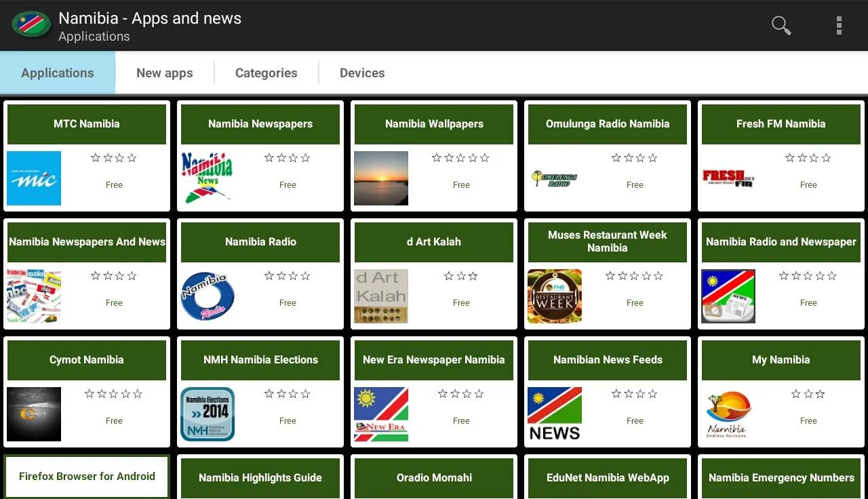Click the Namibia Wallpapers star rating
The height and width of the screenshot is (499, 868).
[461, 158]
